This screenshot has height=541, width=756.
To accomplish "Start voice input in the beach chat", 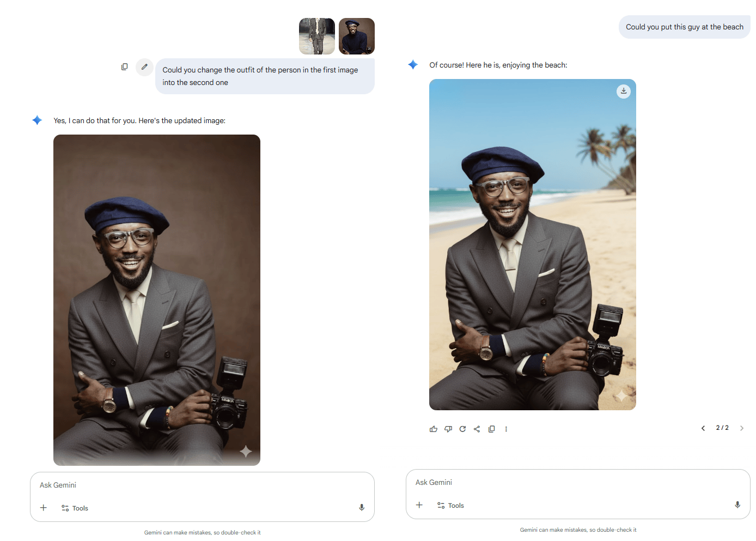I will pyautogui.click(x=737, y=505).
